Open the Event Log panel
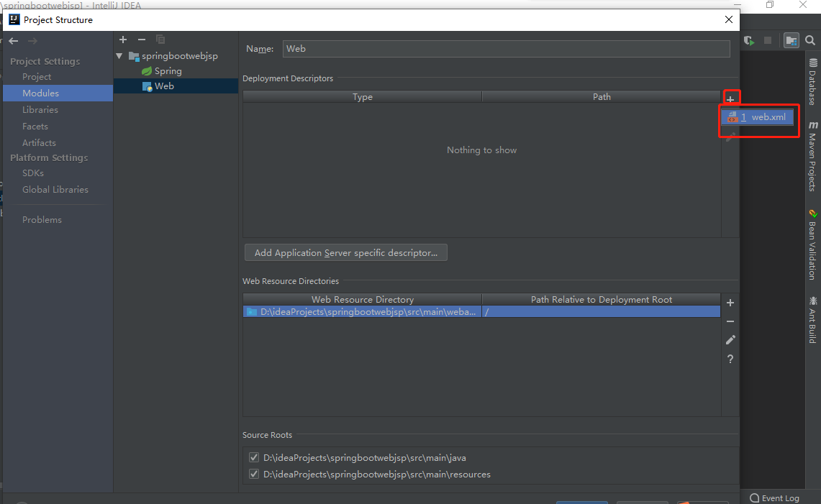This screenshot has width=821, height=504. (774, 498)
